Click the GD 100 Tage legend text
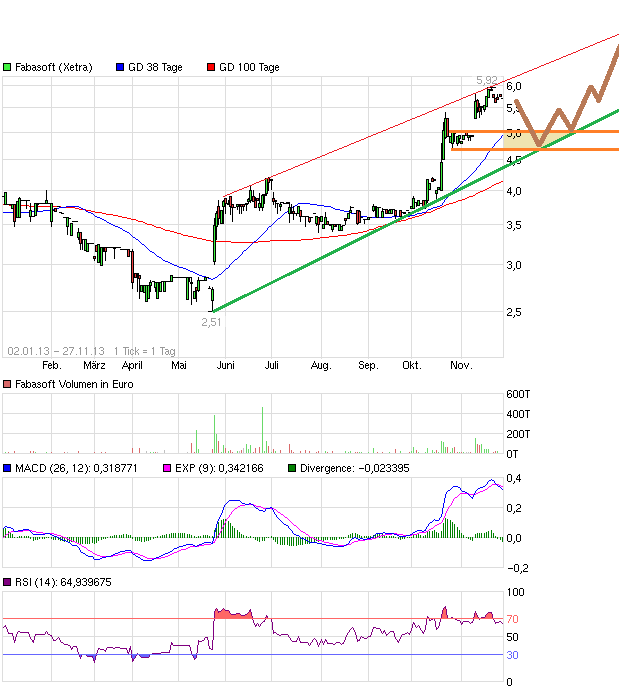The width and height of the screenshot is (619, 690). coord(249,67)
